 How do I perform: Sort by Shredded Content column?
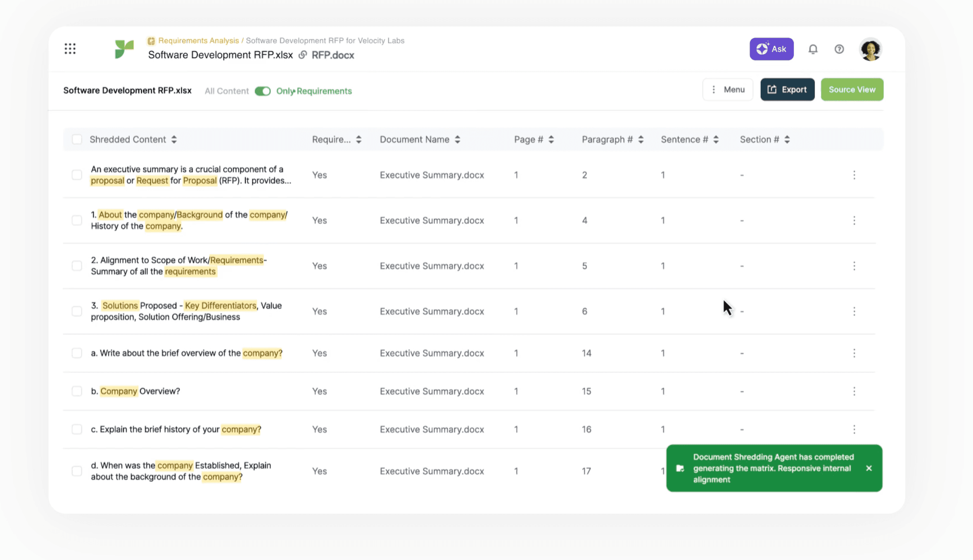click(174, 140)
